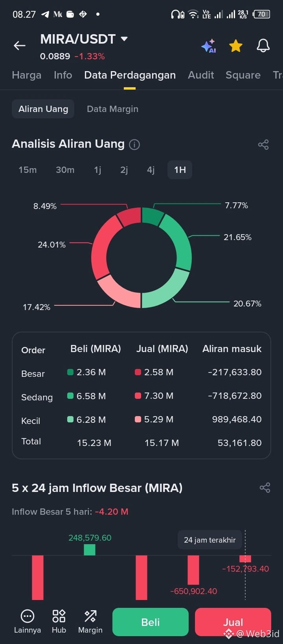Tap the green Beli button

[151, 622]
